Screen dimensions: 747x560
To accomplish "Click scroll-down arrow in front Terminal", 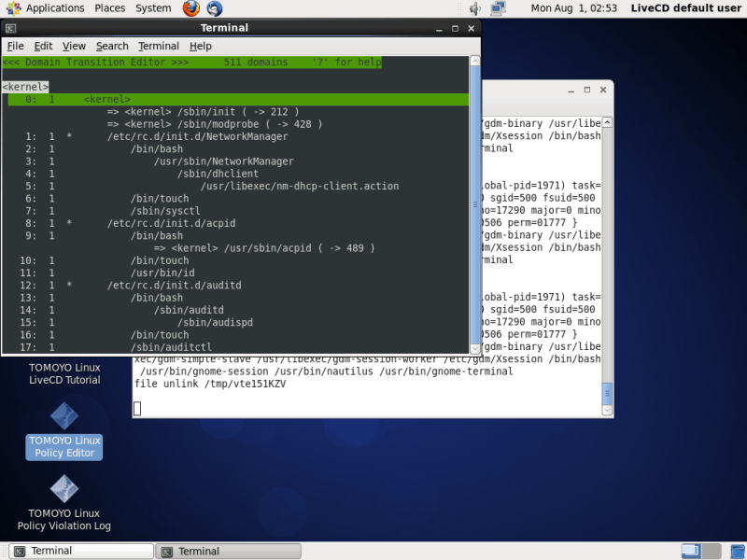I will pyautogui.click(x=475, y=348).
